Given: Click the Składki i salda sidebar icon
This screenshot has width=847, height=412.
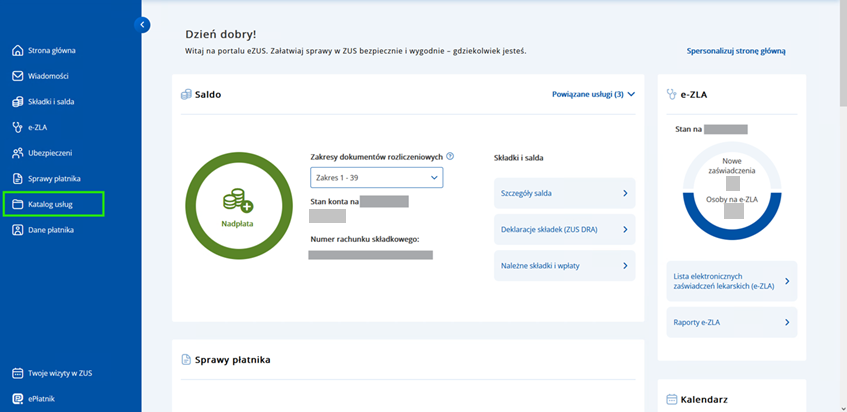Looking at the screenshot, I should (x=18, y=102).
